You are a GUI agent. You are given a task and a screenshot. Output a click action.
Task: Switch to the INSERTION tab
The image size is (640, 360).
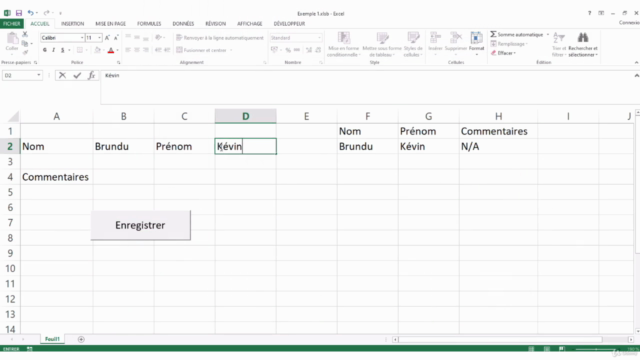(73, 24)
